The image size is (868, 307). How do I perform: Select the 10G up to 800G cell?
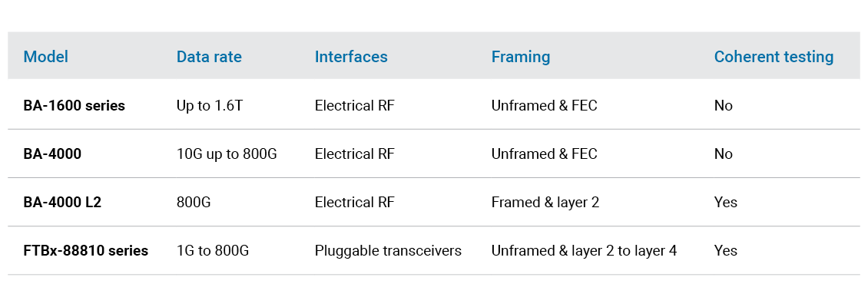[x=227, y=154]
